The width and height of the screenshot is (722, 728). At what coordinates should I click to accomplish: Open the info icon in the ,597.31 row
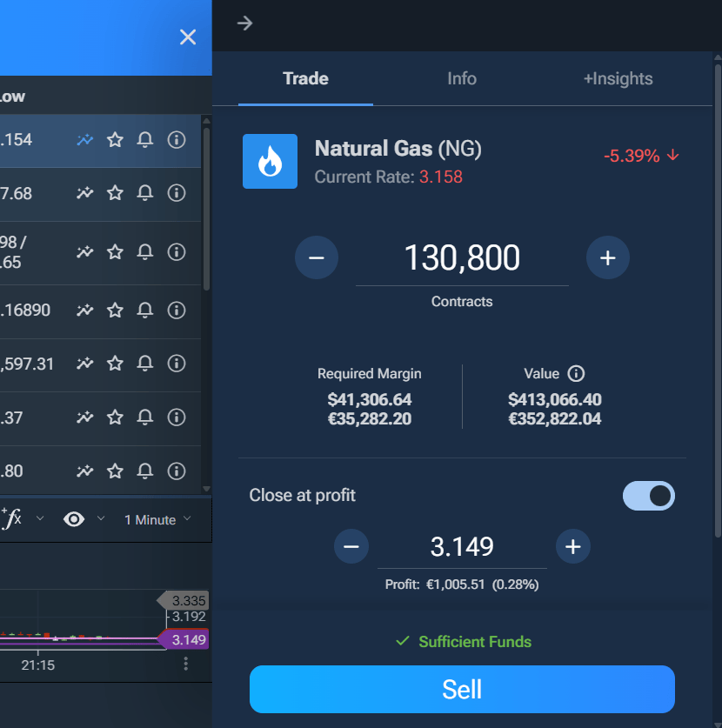(177, 364)
